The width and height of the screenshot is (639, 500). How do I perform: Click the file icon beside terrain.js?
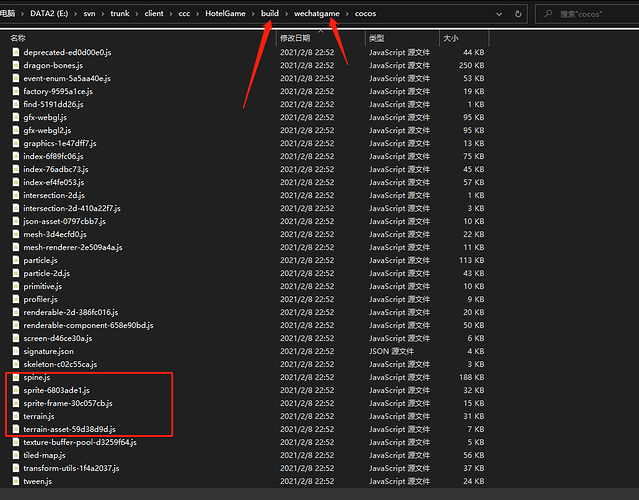pyautogui.click(x=16, y=416)
